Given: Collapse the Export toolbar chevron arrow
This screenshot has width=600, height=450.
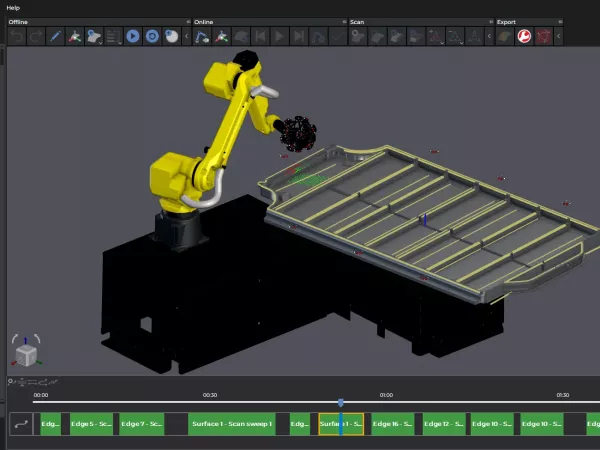Looking at the screenshot, I should 490,37.
